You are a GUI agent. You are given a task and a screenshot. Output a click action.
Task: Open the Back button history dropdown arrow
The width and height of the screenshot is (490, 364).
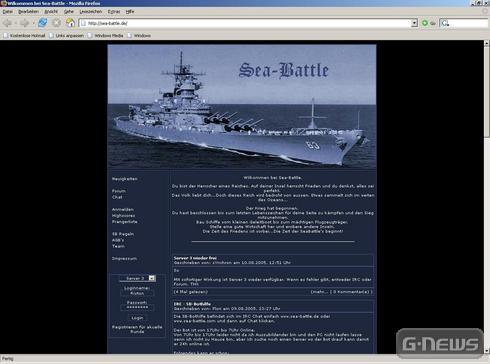[x=16, y=23]
